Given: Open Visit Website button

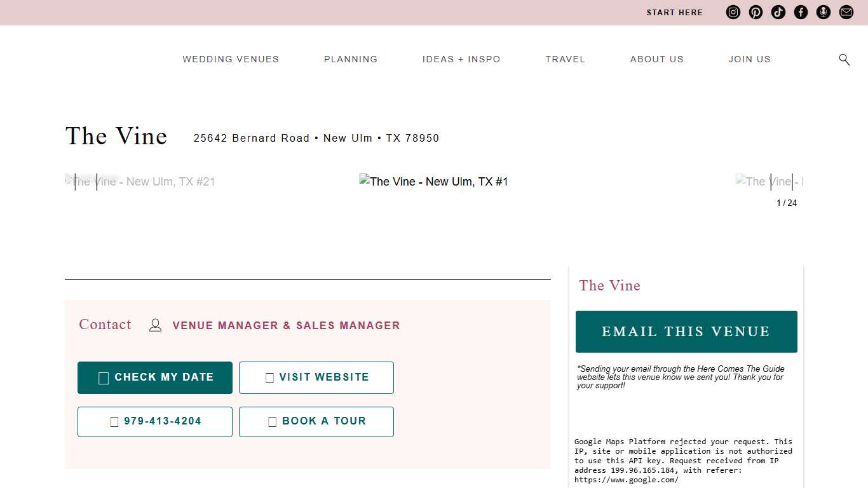Looking at the screenshot, I should [x=316, y=377].
